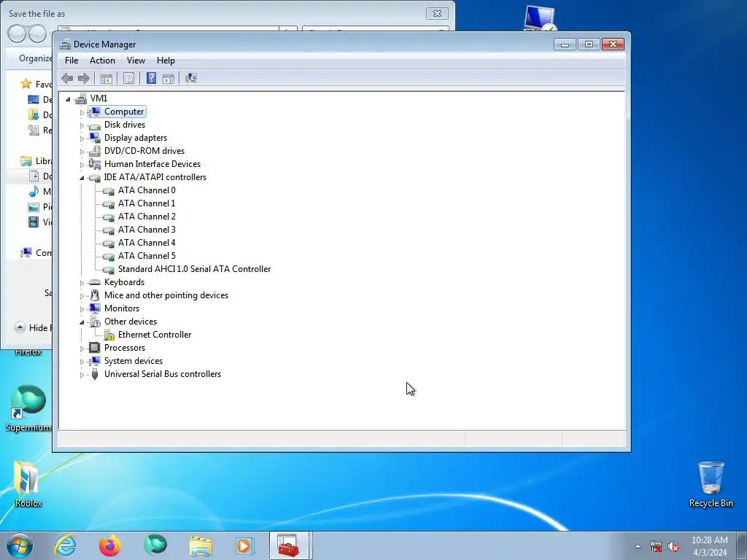
Task: Click the Show/Hide Console Tree toolbar icon
Action: click(x=107, y=79)
